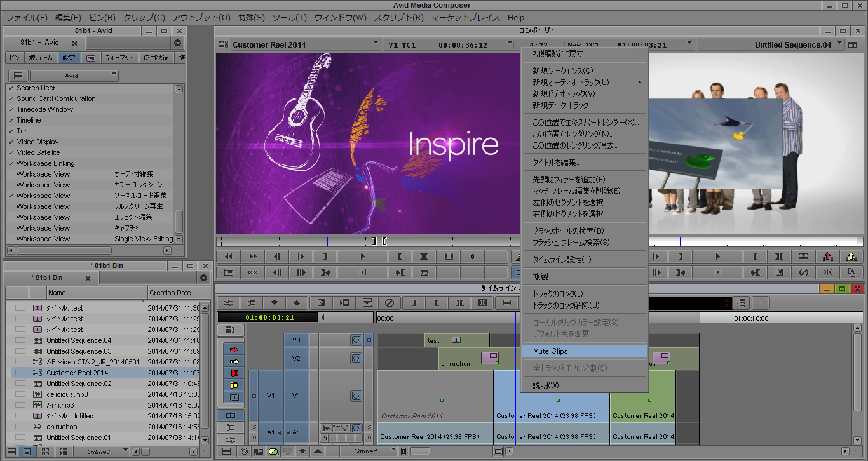Toggle the A1 track power button
Screen dimensions: 868x461
tap(356, 429)
